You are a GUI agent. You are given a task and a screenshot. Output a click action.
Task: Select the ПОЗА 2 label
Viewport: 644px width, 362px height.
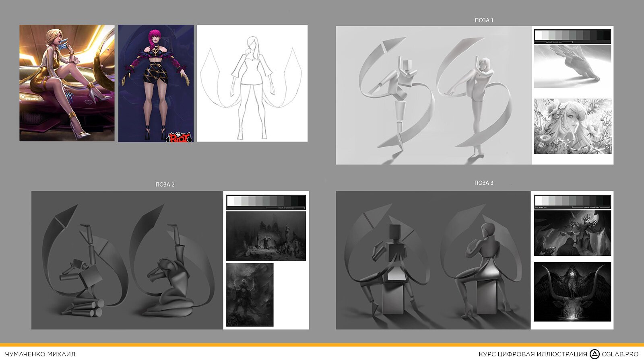click(165, 185)
